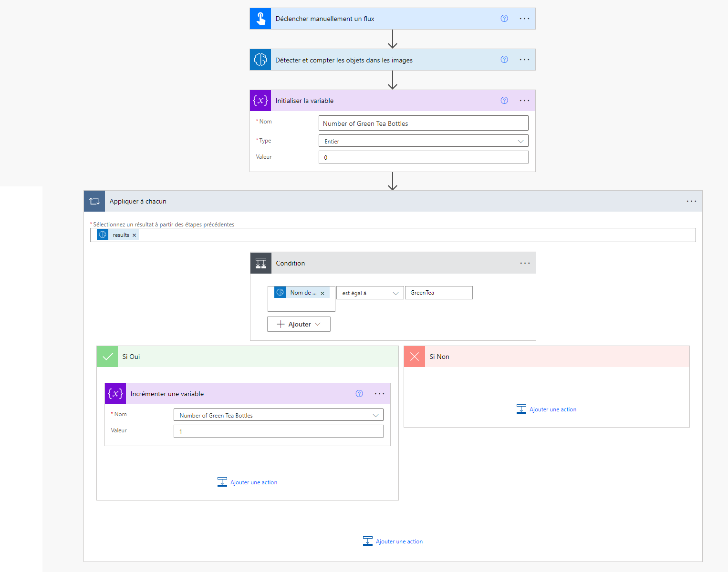Click the add-action icon in Si Non branch
728x572 pixels.
click(521, 409)
